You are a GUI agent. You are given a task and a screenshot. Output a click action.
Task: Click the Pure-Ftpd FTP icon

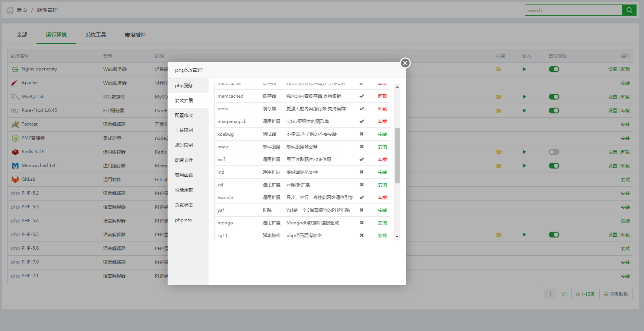[x=15, y=111]
